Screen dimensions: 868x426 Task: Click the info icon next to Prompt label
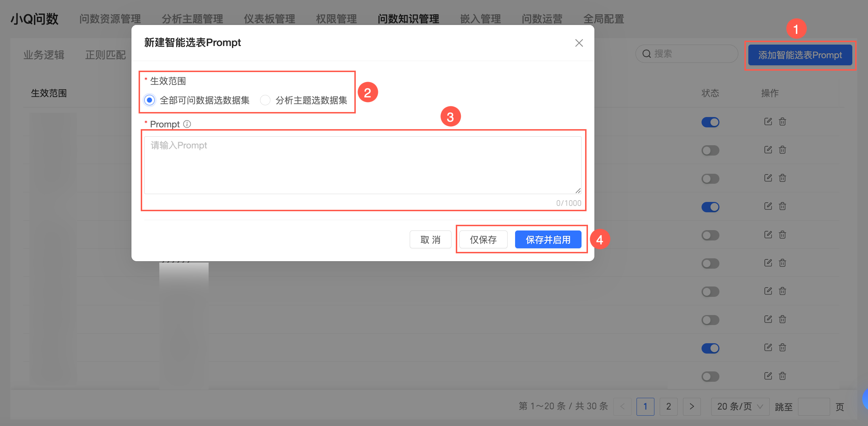(187, 124)
